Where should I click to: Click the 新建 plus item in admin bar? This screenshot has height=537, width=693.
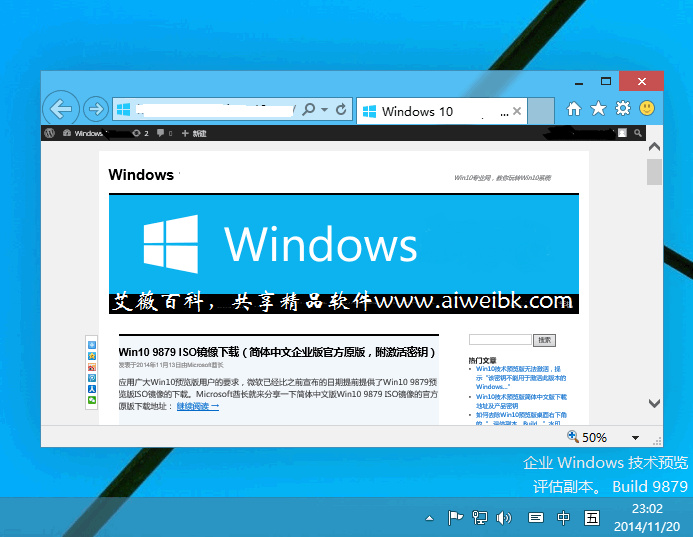coord(194,133)
